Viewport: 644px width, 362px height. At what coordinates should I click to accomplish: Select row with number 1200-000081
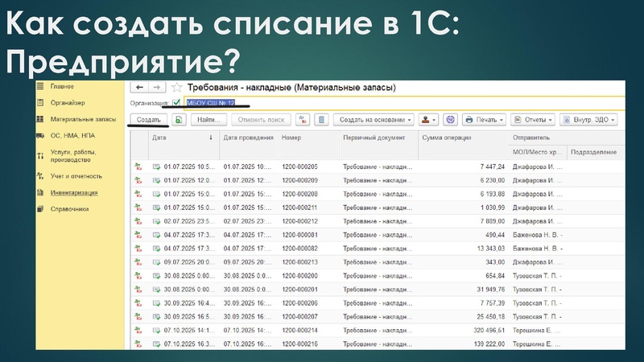378,235
